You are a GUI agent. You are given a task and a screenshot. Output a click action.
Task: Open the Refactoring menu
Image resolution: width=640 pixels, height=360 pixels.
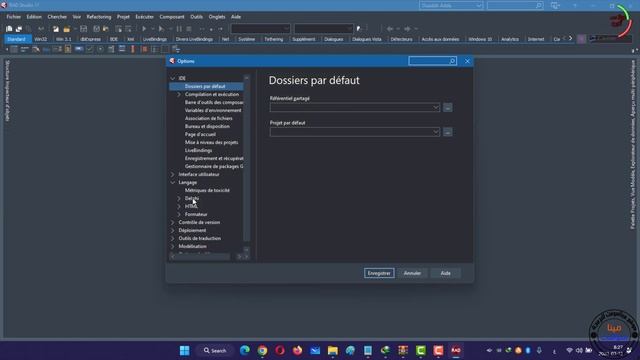[x=99, y=17]
